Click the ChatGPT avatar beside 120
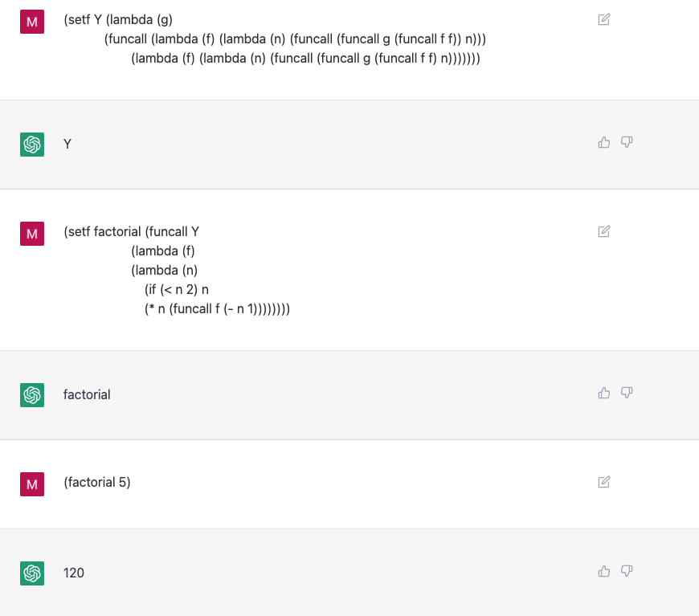 tap(32, 573)
